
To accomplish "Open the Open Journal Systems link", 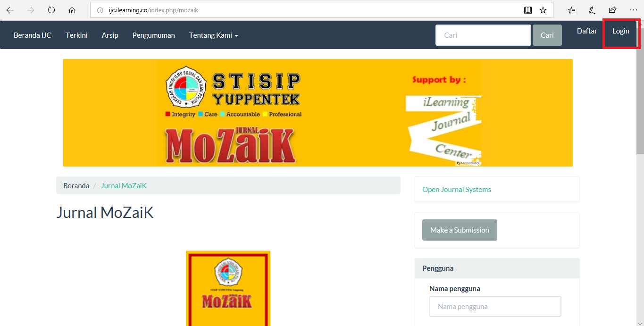I will coord(457,190).
